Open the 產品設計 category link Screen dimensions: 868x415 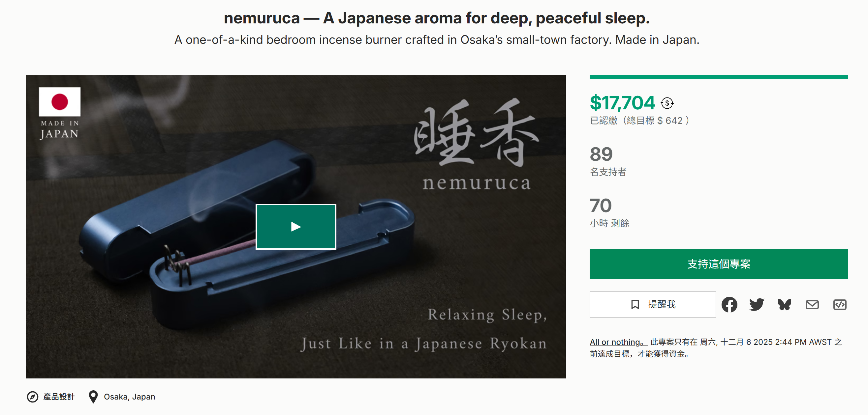pos(59,397)
